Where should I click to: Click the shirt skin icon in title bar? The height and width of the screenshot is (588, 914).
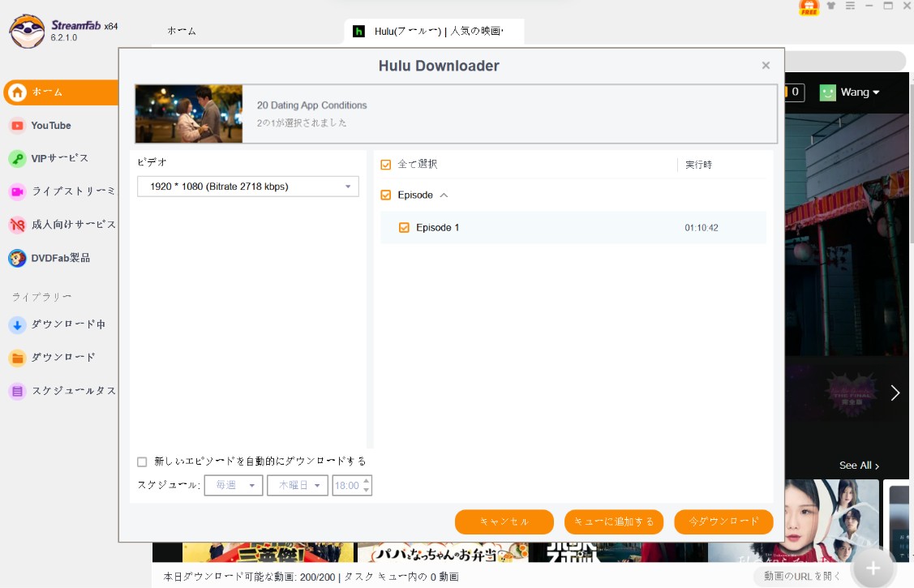pyautogui.click(x=831, y=6)
